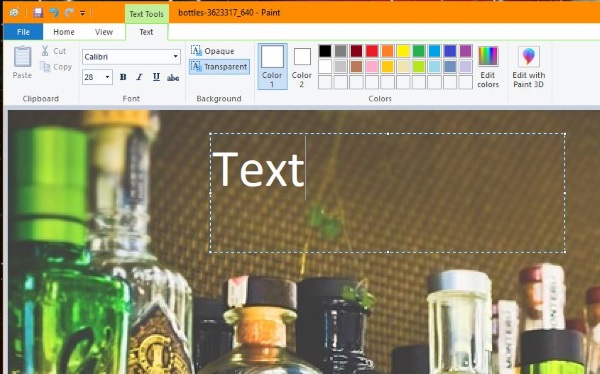Apply Underline formatting to text

[156, 77]
